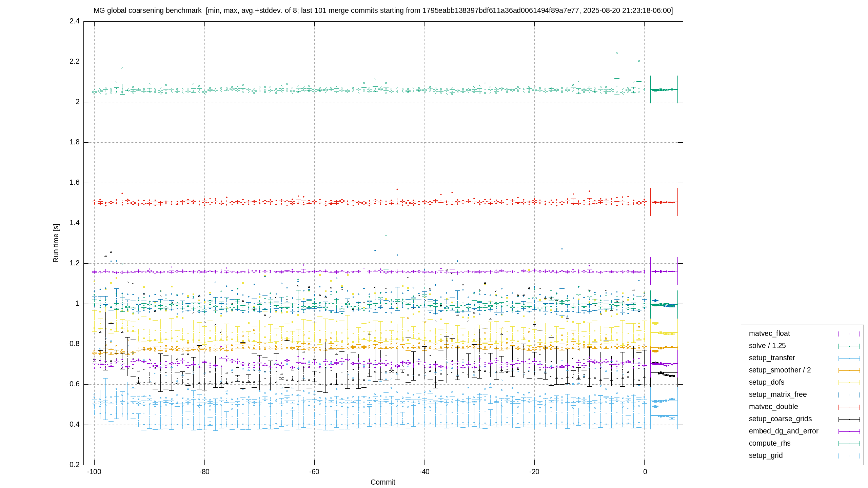Click the red matvec_double legend line sample

[849, 407]
